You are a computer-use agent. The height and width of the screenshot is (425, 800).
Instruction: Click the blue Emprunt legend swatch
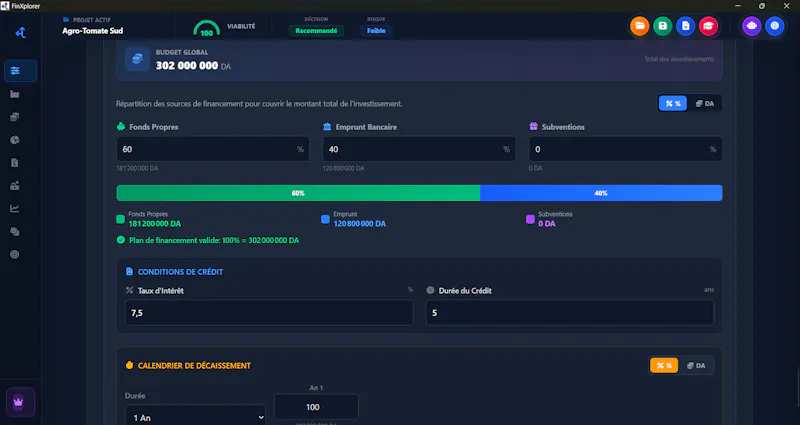[326, 219]
